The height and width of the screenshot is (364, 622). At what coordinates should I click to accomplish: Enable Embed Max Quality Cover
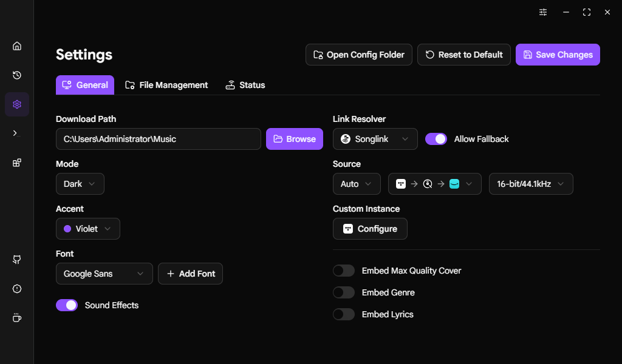[344, 270]
